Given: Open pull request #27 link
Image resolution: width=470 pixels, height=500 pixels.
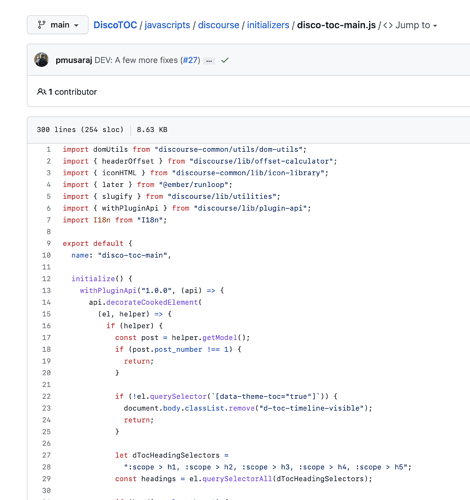Looking at the screenshot, I should pos(191,60).
